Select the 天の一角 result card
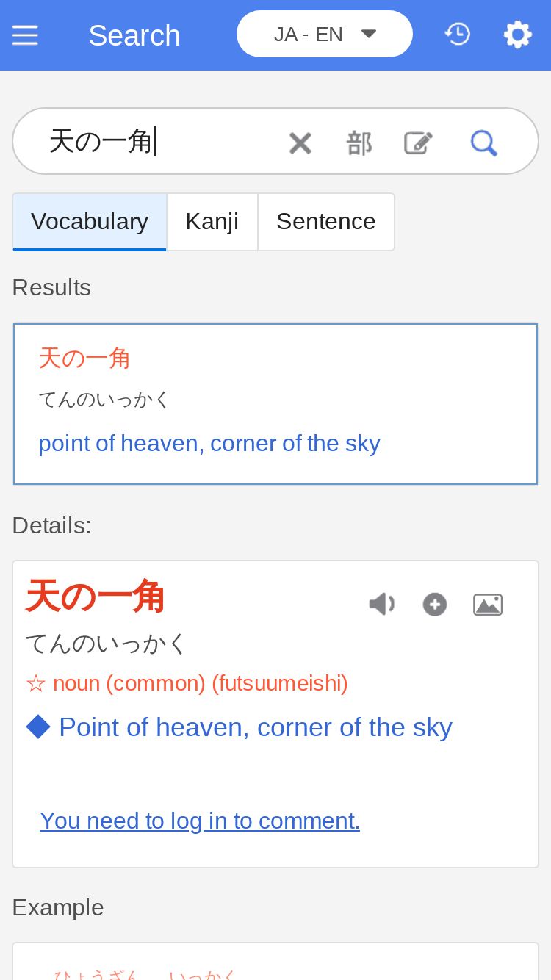This screenshot has width=551, height=980. point(275,403)
